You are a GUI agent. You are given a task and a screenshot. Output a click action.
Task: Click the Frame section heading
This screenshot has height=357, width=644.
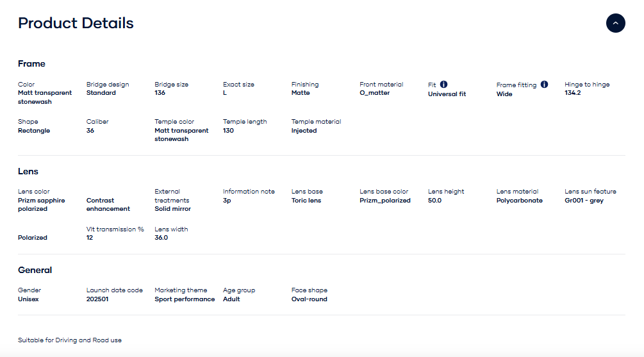(31, 63)
